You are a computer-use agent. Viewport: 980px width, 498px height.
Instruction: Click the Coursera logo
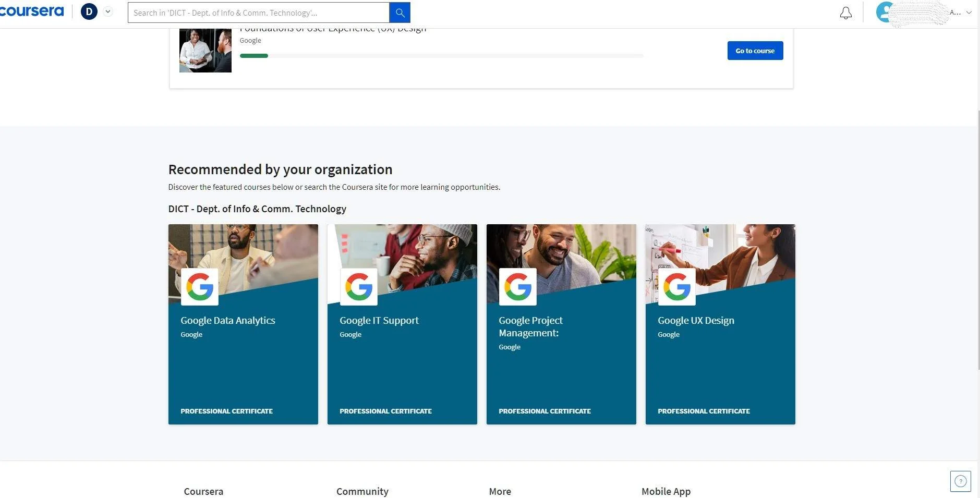(x=31, y=11)
